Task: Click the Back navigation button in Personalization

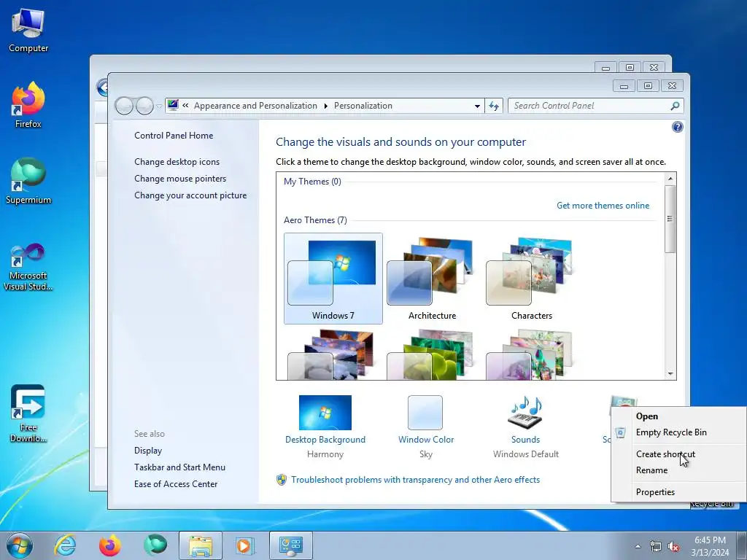Action: (124, 106)
